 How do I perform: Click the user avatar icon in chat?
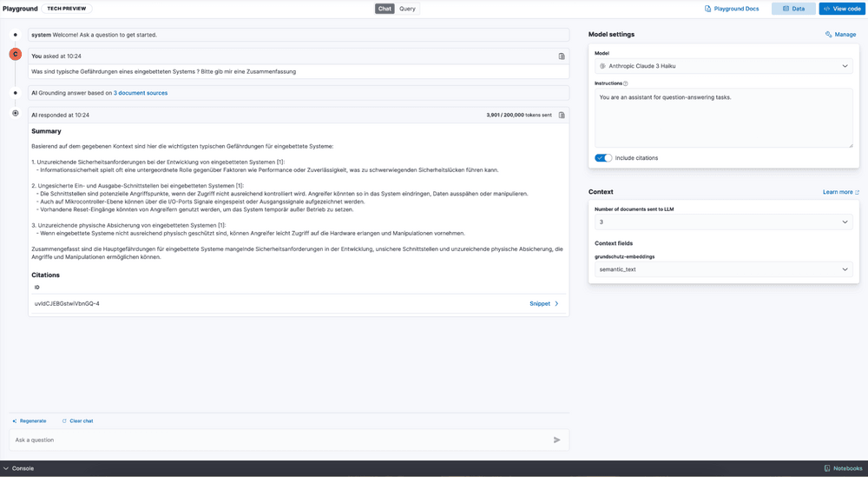15,54
